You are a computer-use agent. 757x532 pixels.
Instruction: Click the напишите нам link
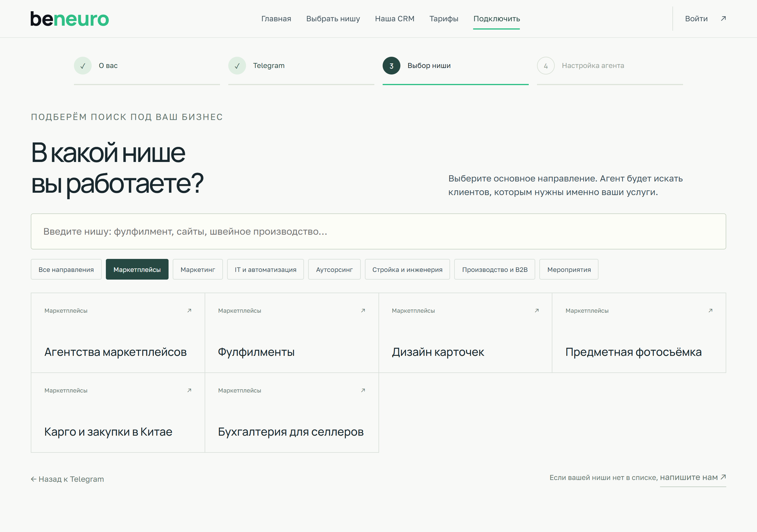(693, 477)
